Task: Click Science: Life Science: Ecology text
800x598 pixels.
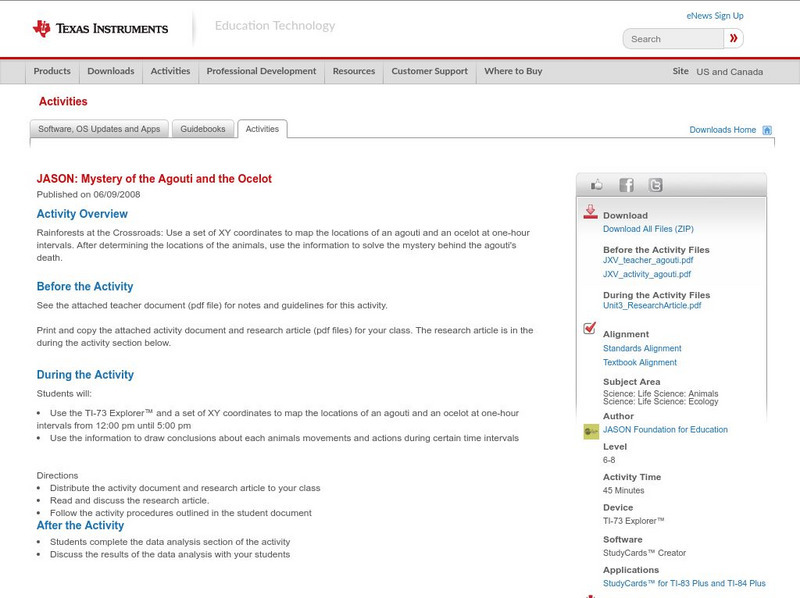Action: [661, 402]
